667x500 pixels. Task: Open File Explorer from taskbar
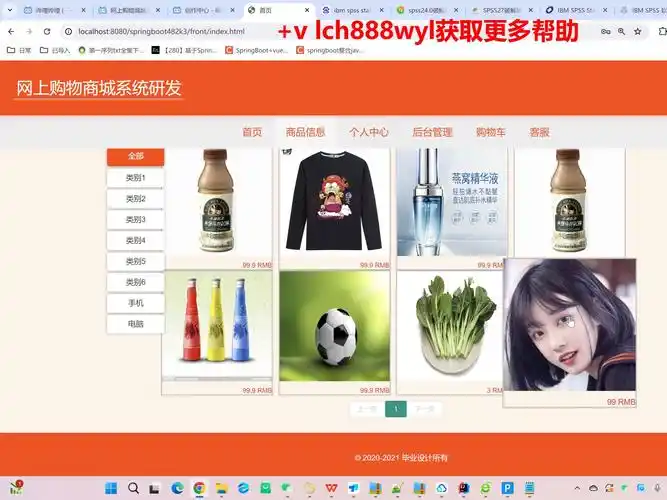221,488
